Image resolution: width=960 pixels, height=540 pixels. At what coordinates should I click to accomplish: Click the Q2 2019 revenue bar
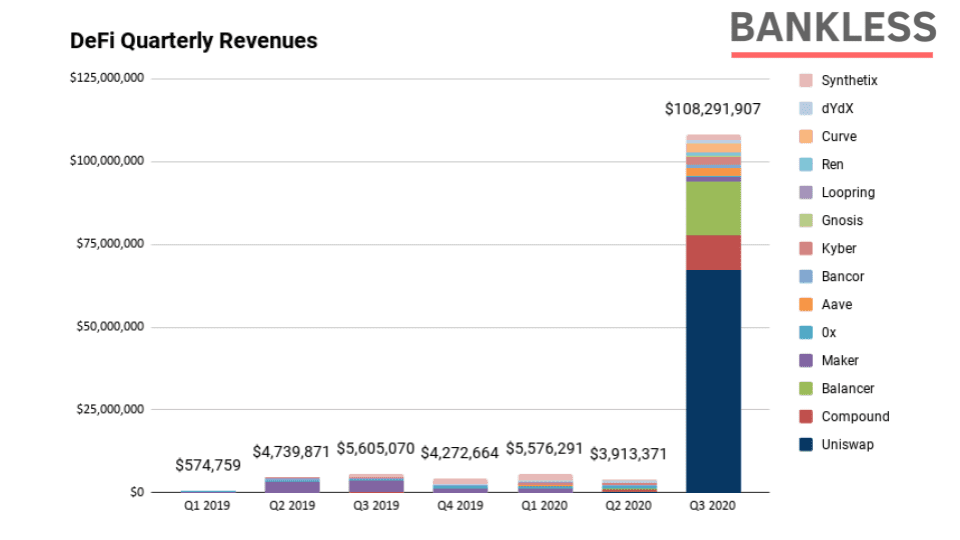pyautogui.click(x=292, y=484)
